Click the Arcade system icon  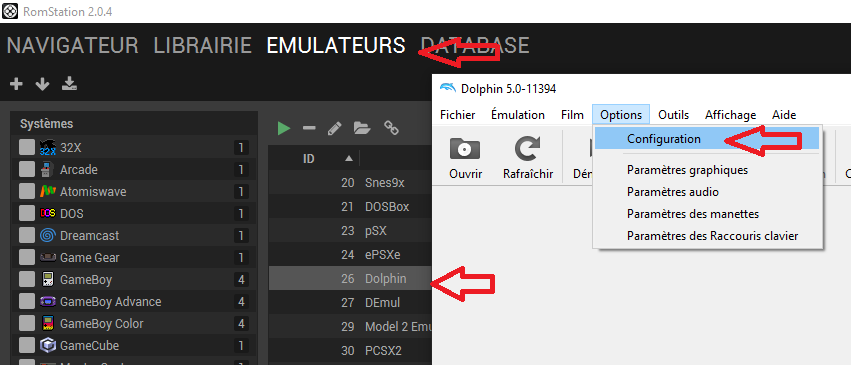click(x=48, y=170)
